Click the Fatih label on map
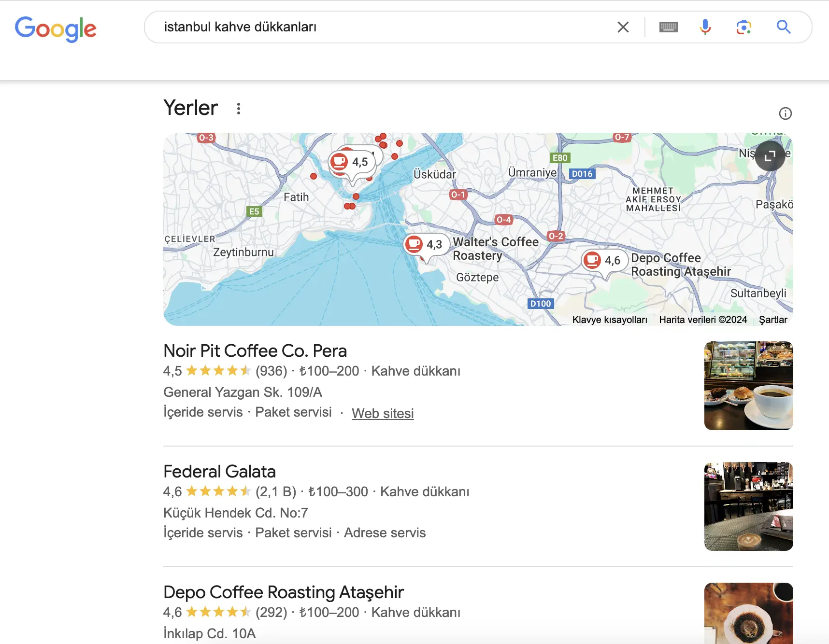This screenshot has height=644, width=829. click(x=296, y=197)
